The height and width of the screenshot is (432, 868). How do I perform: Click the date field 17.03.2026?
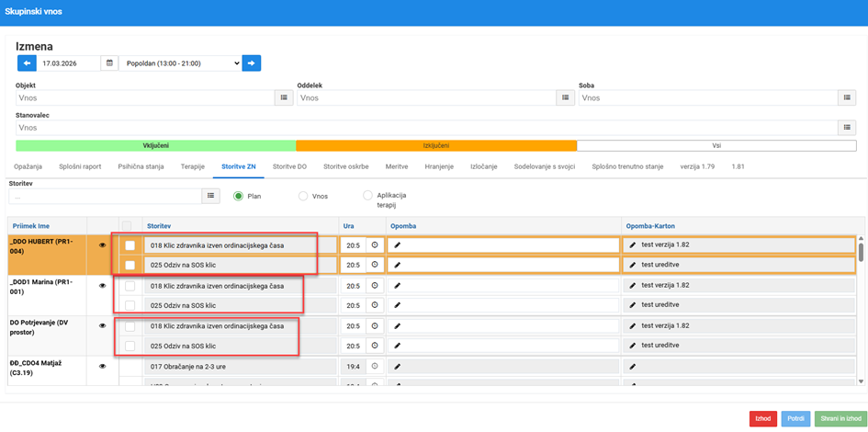tap(69, 63)
